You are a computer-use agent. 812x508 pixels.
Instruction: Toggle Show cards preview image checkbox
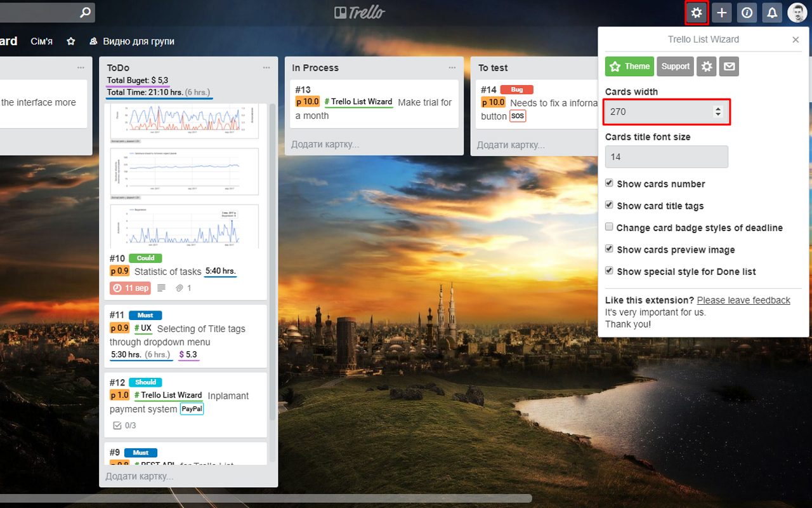610,249
